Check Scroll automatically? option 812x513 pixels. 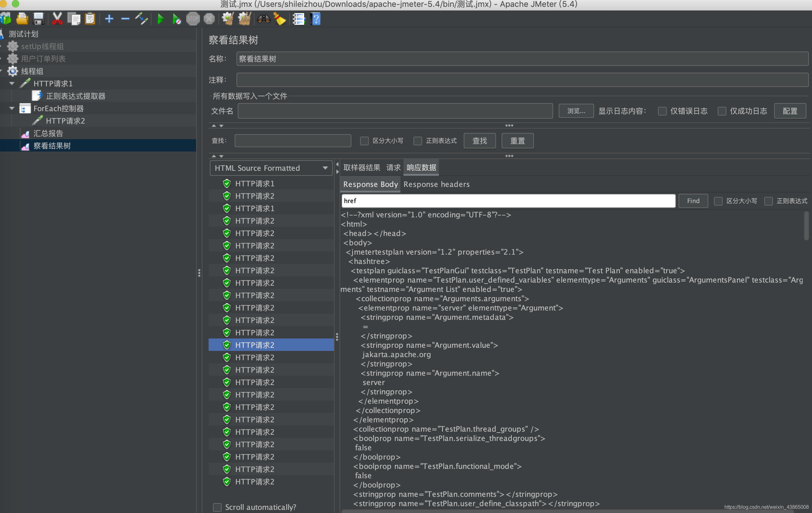point(217,507)
